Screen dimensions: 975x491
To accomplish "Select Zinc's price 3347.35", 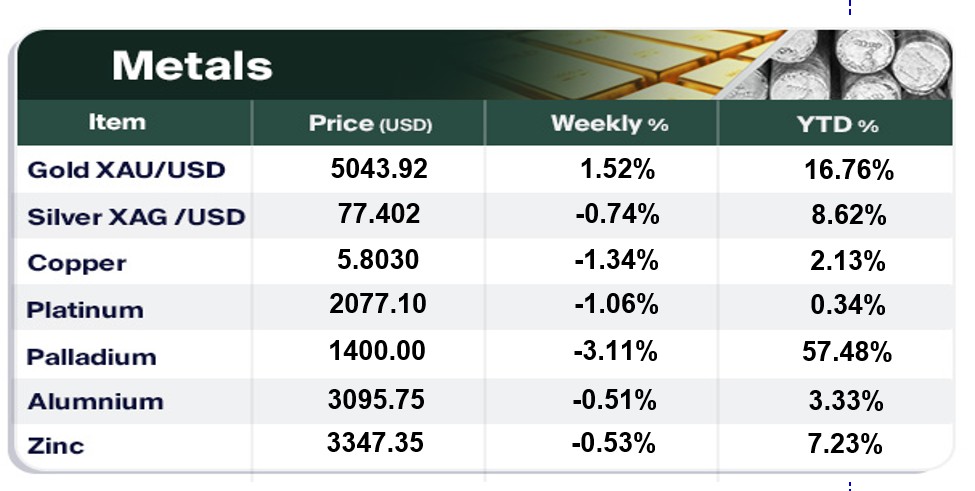I will (x=376, y=445).
